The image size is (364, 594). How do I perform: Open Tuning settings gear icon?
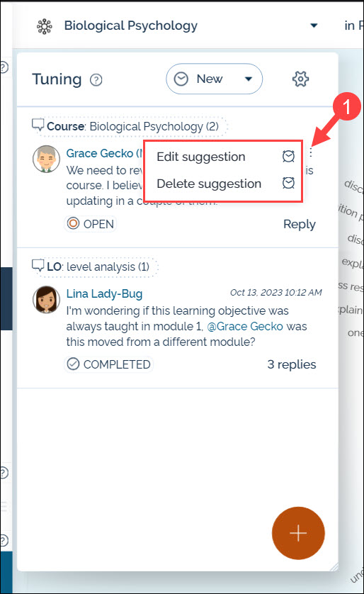click(300, 79)
